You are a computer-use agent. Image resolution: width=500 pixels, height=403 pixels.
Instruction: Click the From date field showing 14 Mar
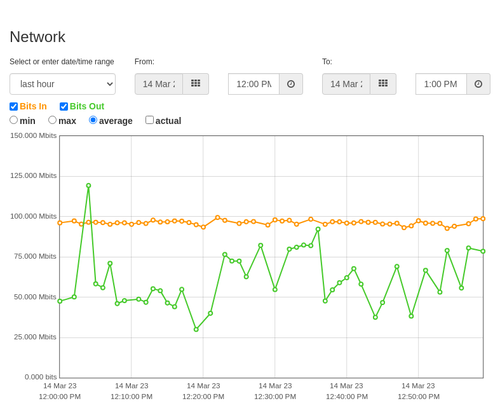[x=159, y=84]
